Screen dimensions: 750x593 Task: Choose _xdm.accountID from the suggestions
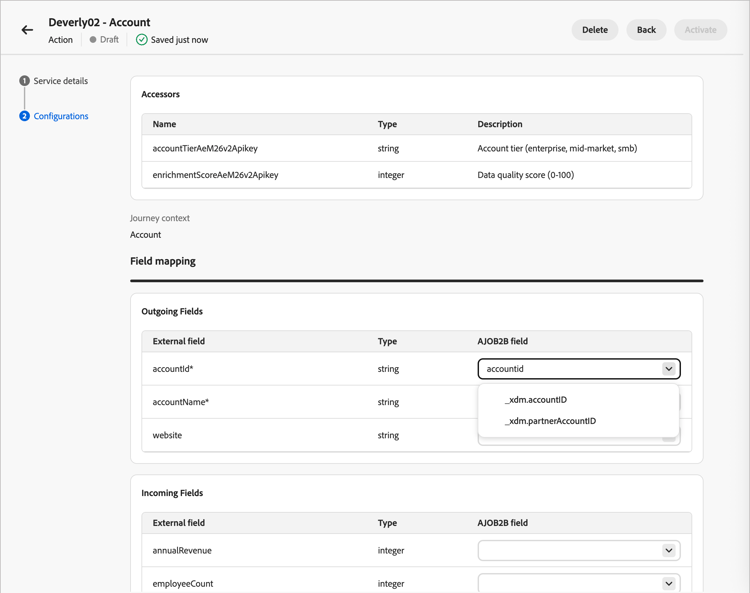[536, 400]
